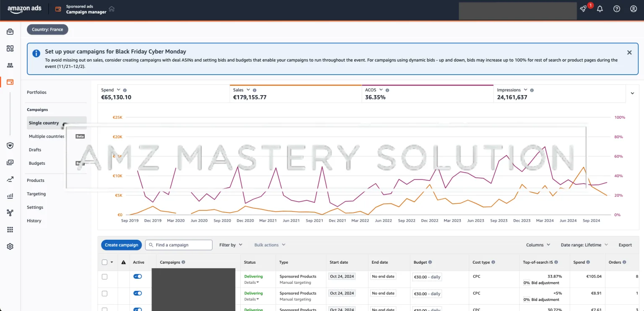Click the Country: France pill
Viewport: 644px width, 311px height.
tap(47, 30)
